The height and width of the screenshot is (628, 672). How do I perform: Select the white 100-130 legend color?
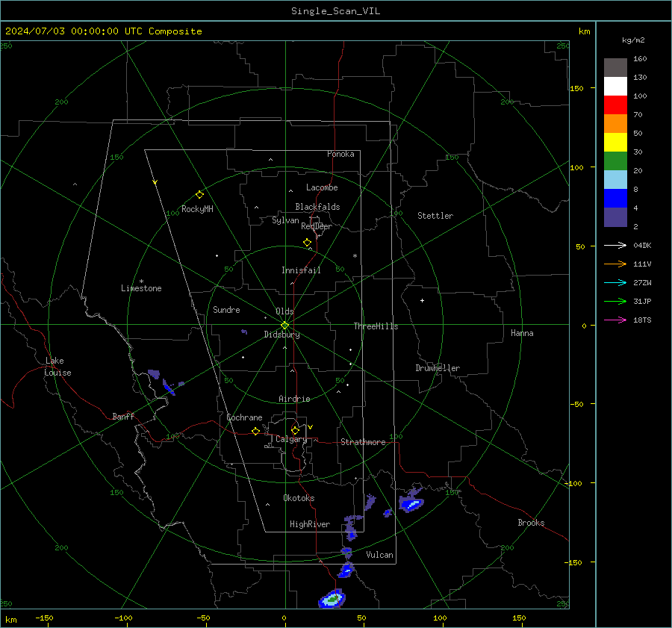click(x=615, y=87)
